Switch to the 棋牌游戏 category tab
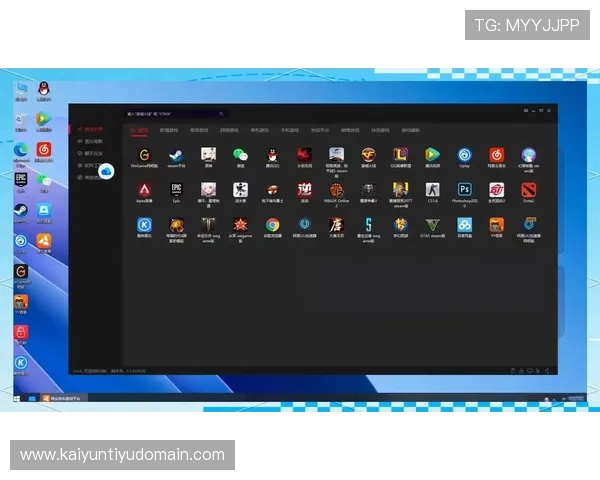 [350, 130]
